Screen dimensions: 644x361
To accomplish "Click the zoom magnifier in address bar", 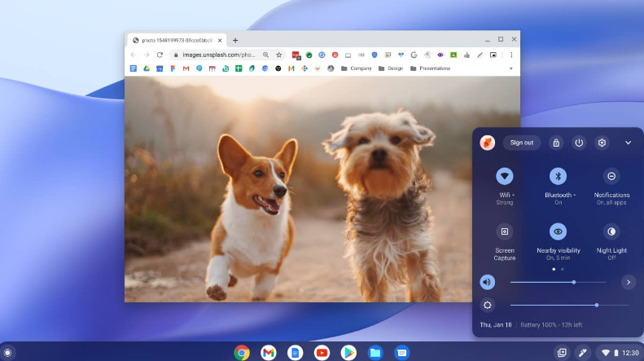I will tap(265, 55).
